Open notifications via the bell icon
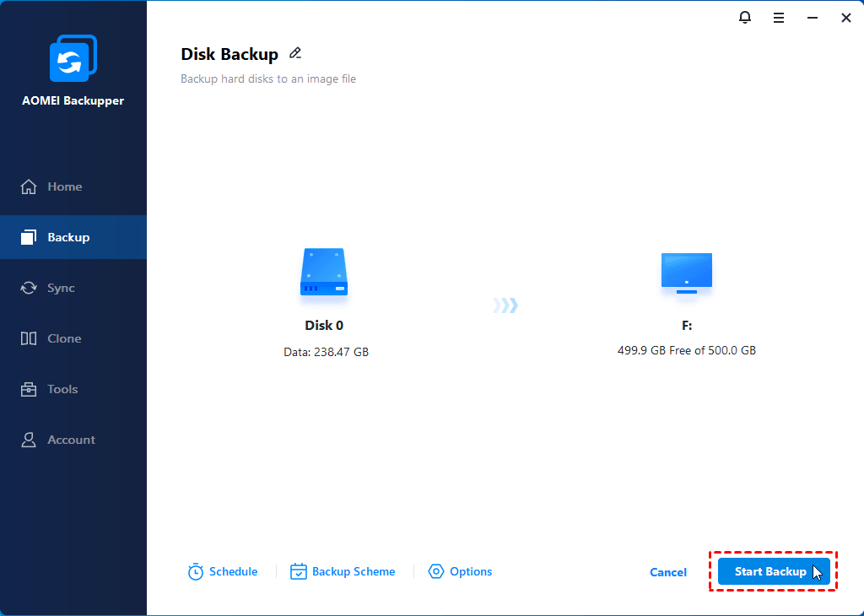 point(745,17)
